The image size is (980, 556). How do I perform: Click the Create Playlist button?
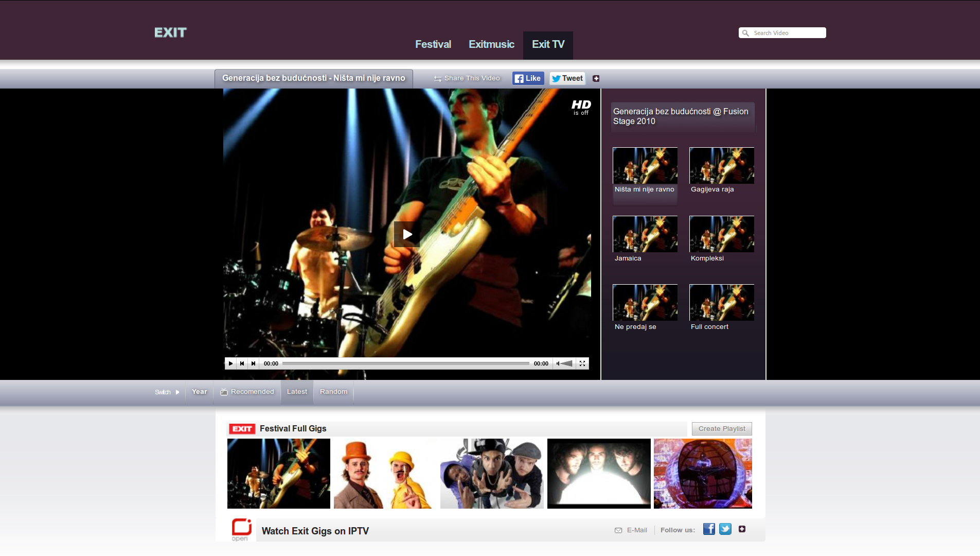tap(721, 428)
